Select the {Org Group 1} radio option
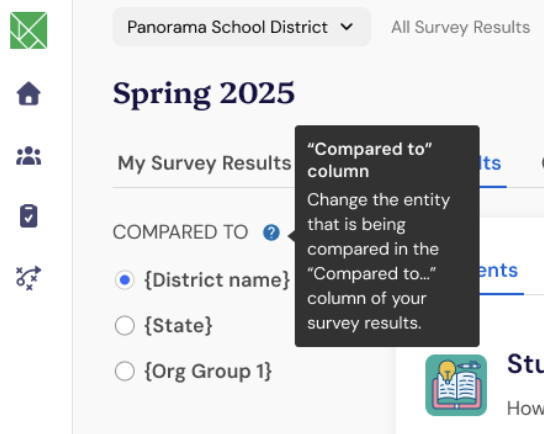Image resolution: width=544 pixels, height=434 pixels. point(125,371)
